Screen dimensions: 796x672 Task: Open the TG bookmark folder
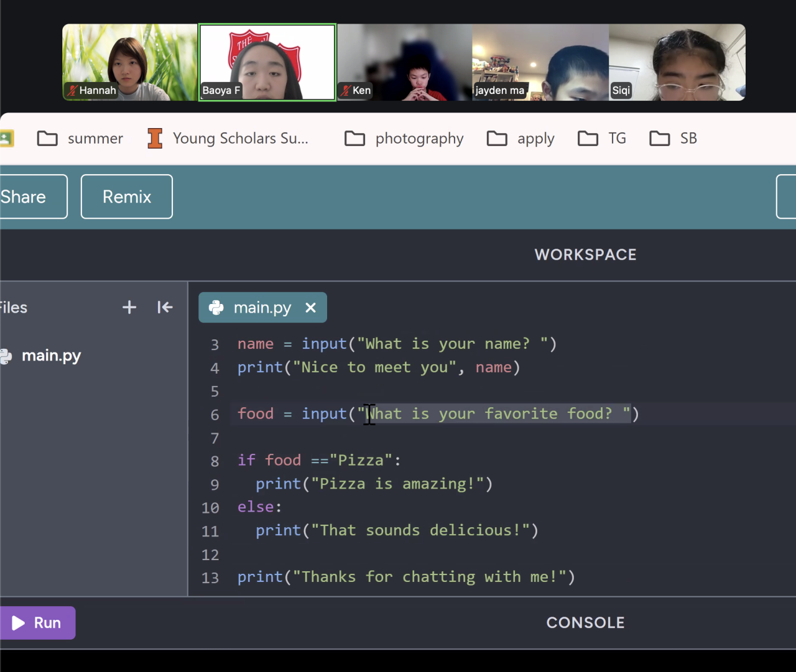tap(602, 138)
